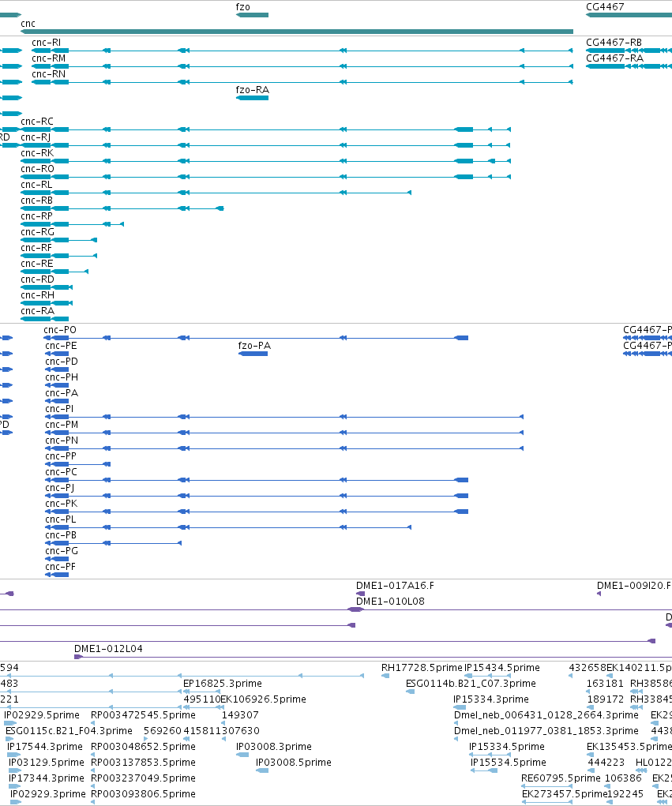The image size is (672, 806).
Task: Open the RE60795.5prime EST label
Action: tap(561, 778)
